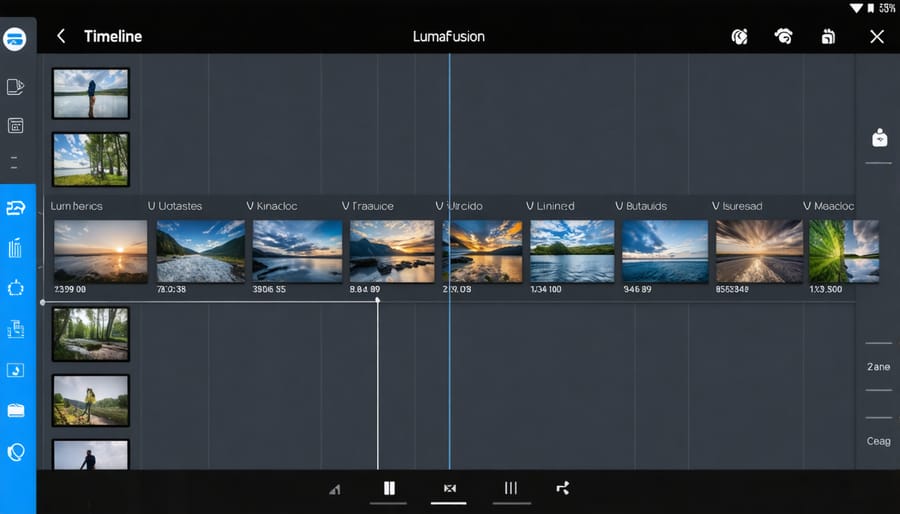Select the V Linined green island clip
The width and height of the screenshot is (900, 514).
click(x=572, y=251)
